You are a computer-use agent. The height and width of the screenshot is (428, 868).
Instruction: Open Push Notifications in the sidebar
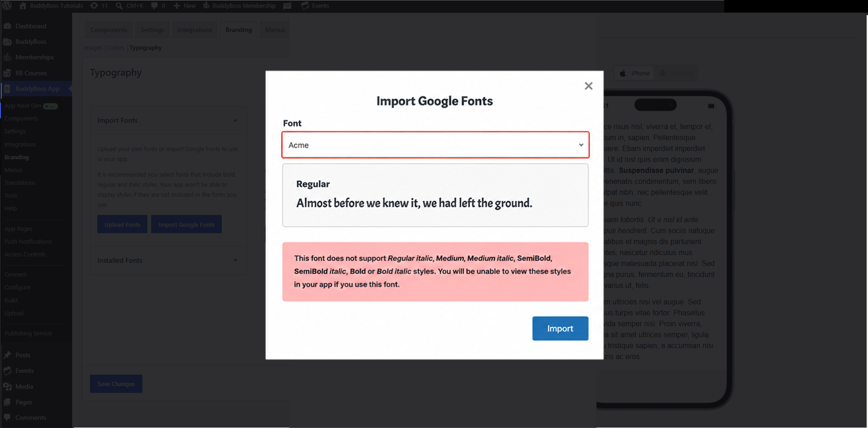[28, 241]
